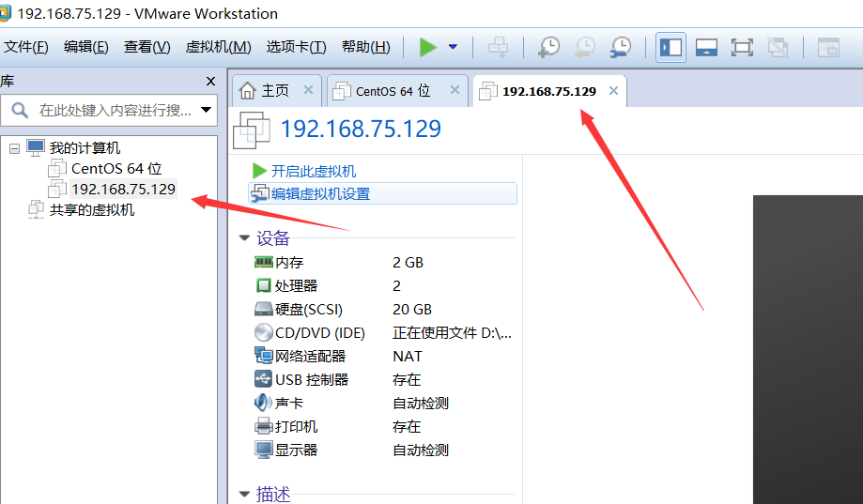Close the 主页 tab
The image size is (863, 504).
point(309,90)
